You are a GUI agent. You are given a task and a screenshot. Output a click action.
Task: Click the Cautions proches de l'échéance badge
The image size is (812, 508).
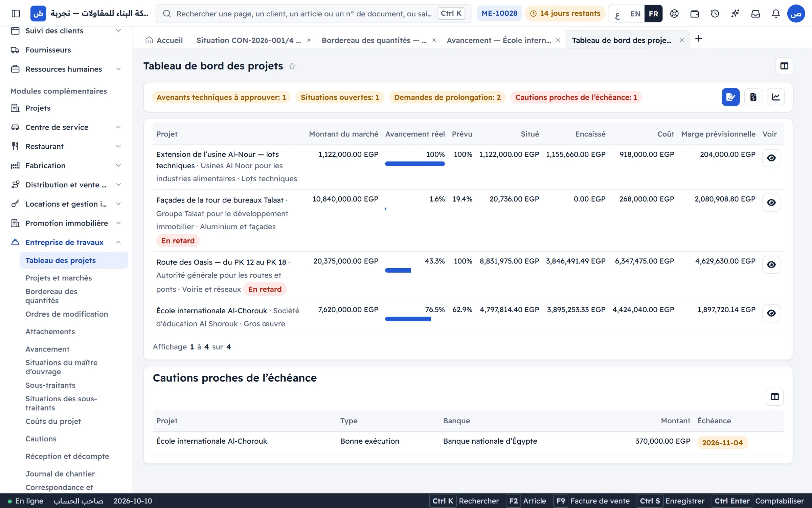(x=576, y=97)
